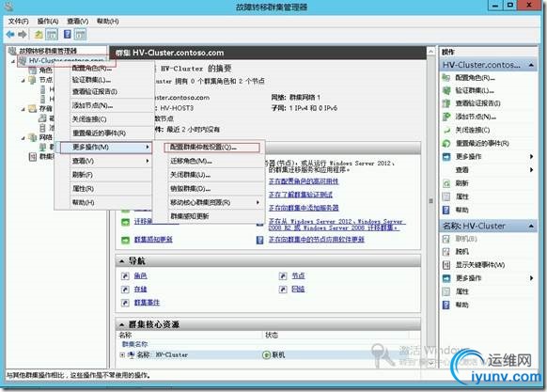547x392 pixels.
Task: Select the 角色 node in the console tree
Action: pos(45,71)
